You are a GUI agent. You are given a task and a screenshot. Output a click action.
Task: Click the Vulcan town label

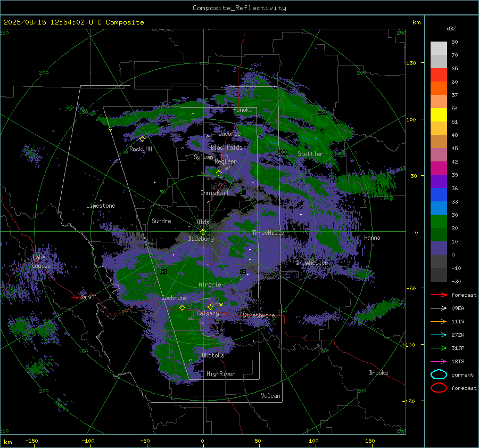click(x=271, y=396)
